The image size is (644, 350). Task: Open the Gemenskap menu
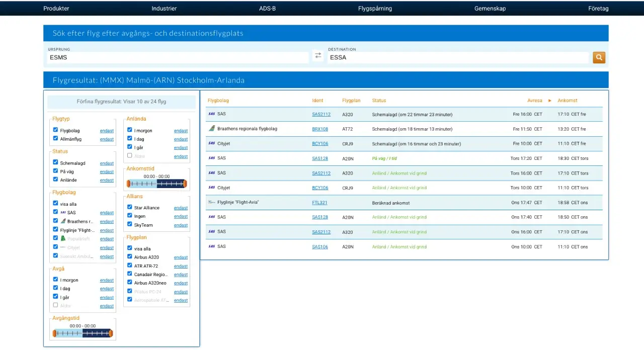click(x=490, y=9)
